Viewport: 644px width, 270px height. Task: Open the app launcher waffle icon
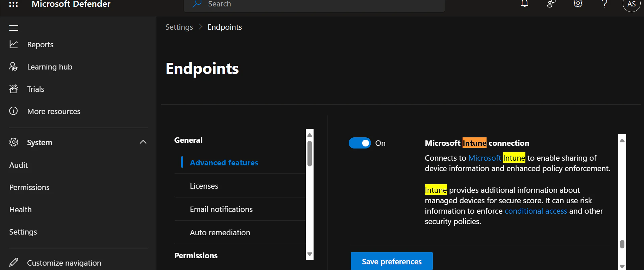coord(13,4)
